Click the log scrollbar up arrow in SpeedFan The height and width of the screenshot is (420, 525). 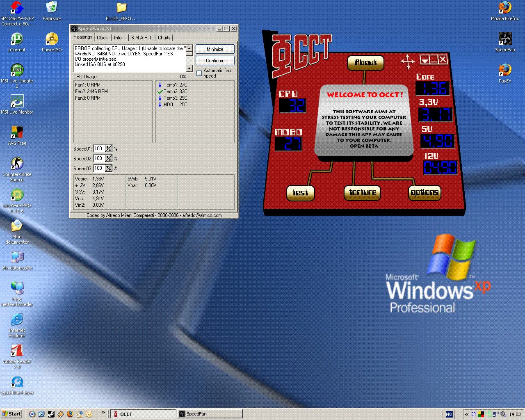coord(189,48)
